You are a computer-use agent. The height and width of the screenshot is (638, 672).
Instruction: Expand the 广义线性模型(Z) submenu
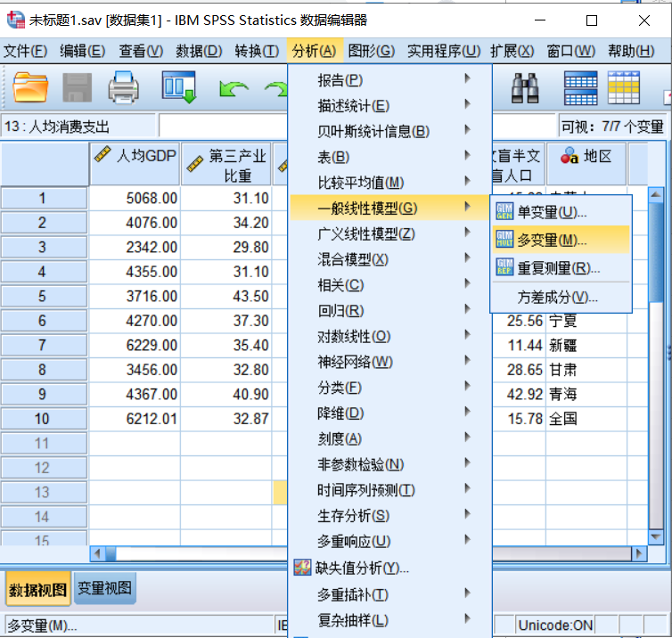point(390,233)
